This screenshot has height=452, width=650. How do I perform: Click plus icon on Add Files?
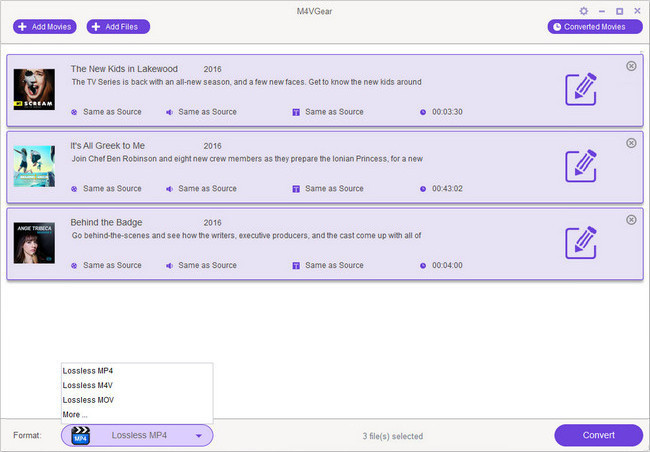coord(96,27)
